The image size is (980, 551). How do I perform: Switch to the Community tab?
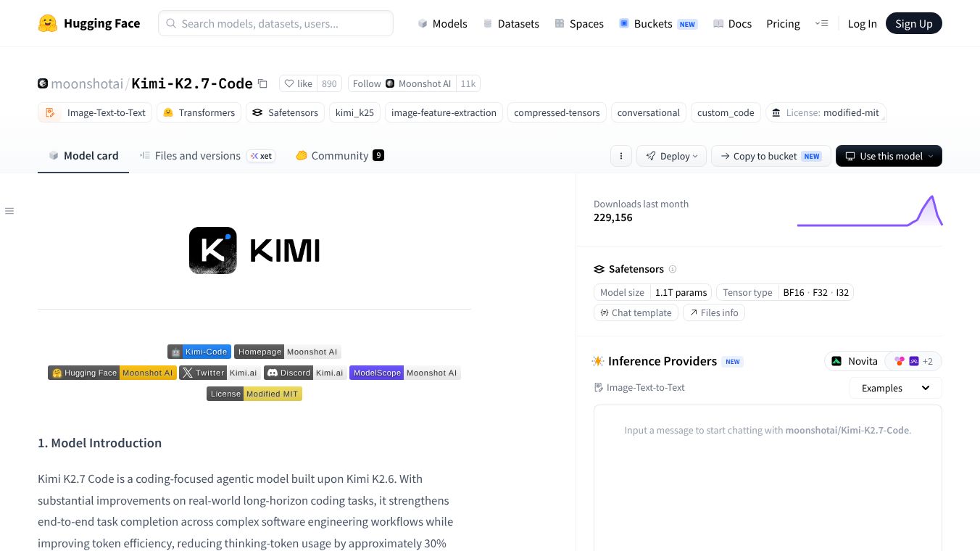(339, 156)
